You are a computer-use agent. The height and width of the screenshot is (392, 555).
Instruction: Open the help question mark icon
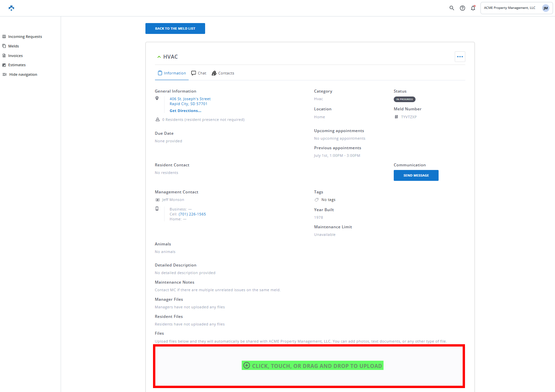point(462,8)
